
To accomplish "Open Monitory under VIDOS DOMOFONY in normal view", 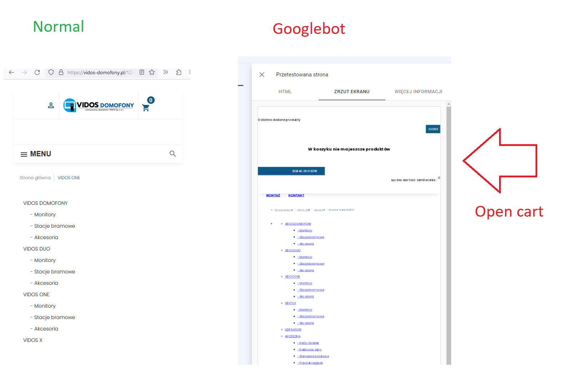I will (45, 214).
